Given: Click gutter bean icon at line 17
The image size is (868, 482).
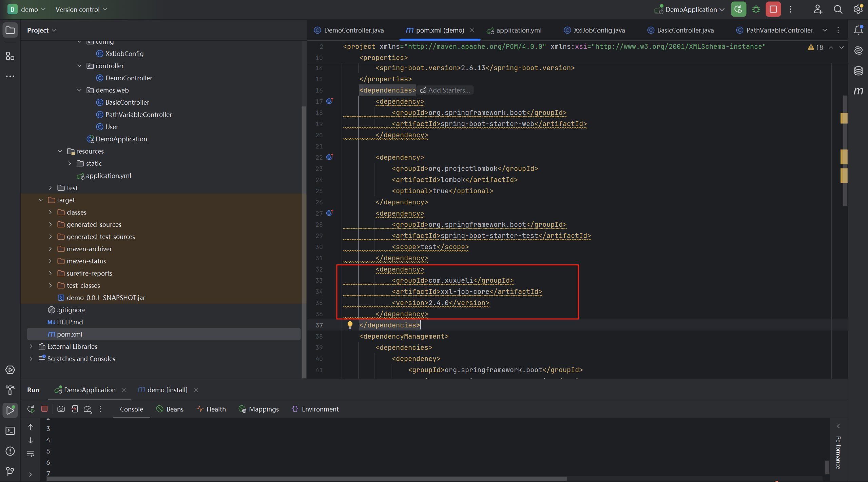Looking at the screenshot, I should [330, 101].
